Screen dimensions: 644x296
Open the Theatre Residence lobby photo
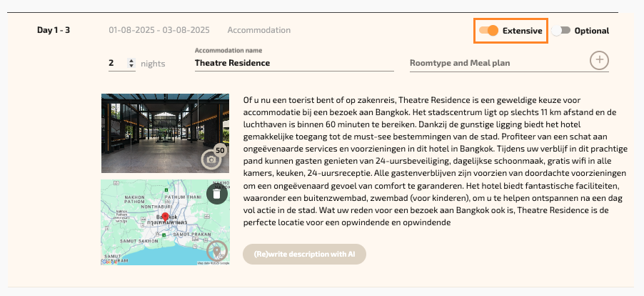tap(165, 133)
